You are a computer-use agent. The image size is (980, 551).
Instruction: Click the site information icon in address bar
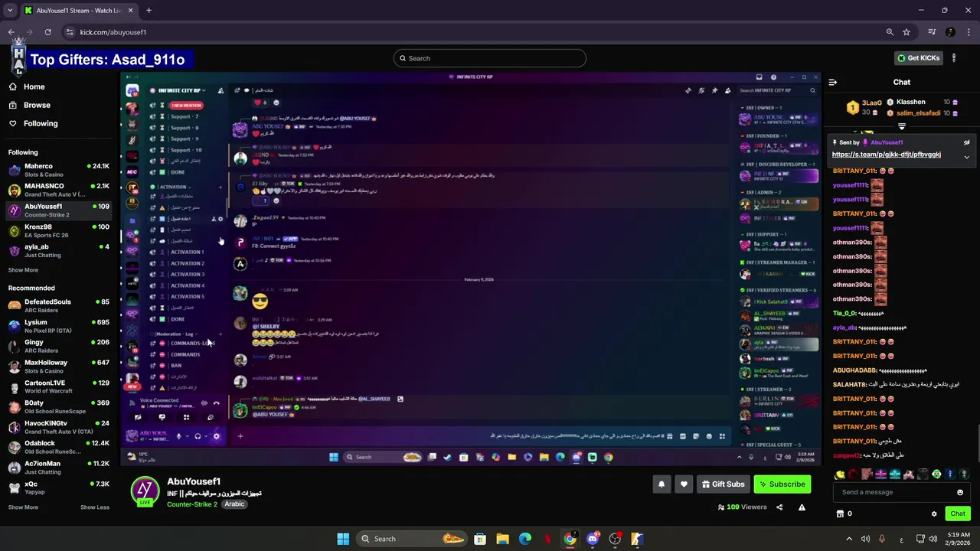pos(70,32)
